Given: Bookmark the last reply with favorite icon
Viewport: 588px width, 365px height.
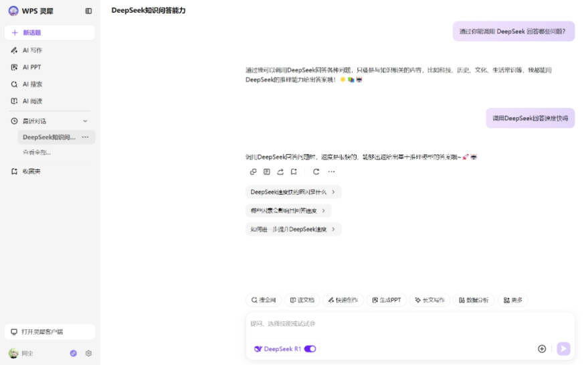Looking at the screenshot, I should [x=294, y=171].
